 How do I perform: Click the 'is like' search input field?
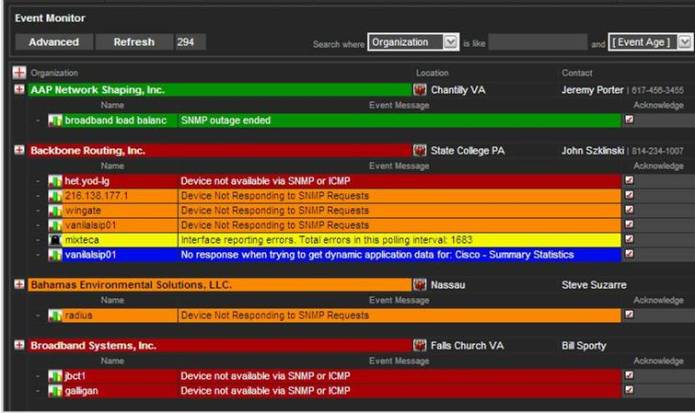[538, 43]
